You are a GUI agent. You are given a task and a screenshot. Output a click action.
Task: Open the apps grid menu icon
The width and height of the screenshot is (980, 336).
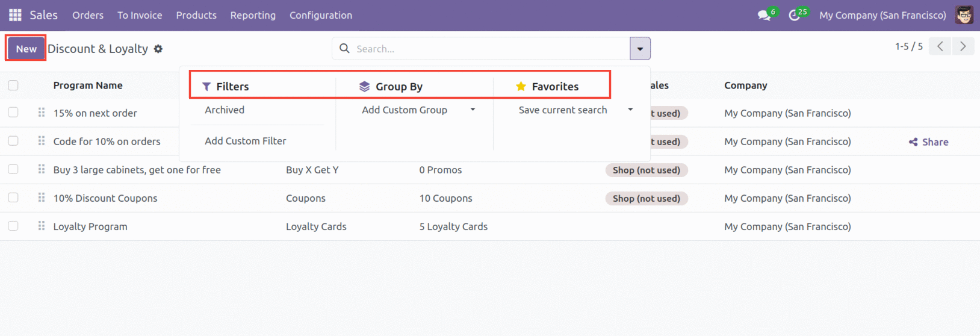tap(15, 15)
